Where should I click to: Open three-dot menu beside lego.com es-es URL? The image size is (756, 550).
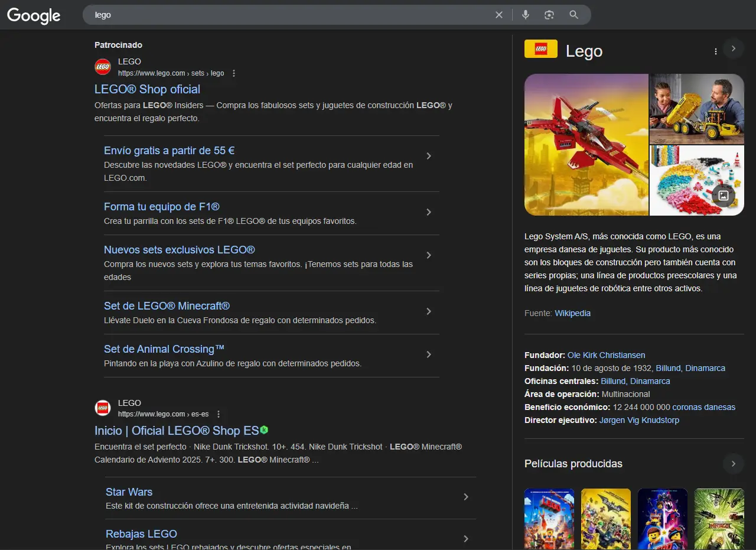219,414
